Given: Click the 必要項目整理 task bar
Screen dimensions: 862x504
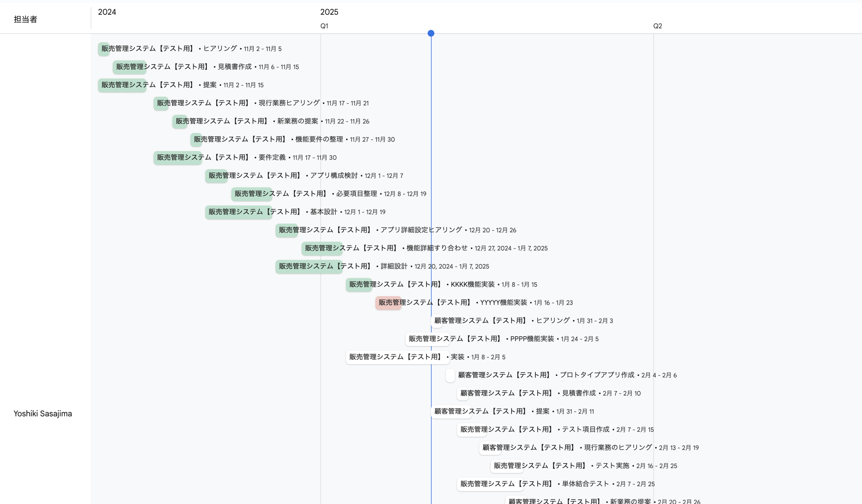Looking at the screenshot, I should pyautogui.click(x=251, y=194).
